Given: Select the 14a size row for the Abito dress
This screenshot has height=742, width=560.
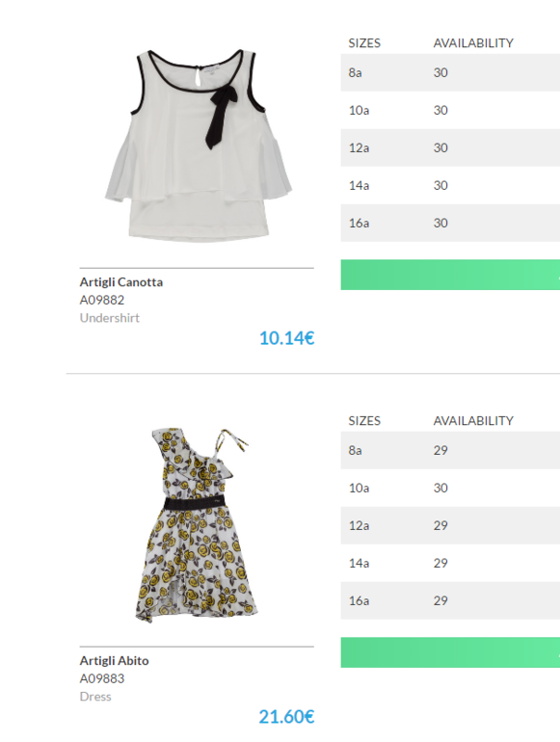Looking at the screenshot, I should [450, 563].
